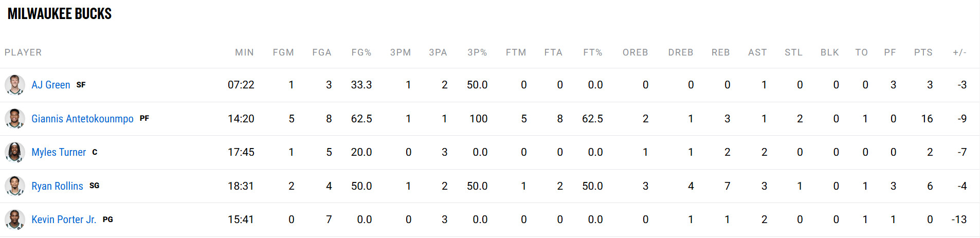Click Kevin Porter Jr.'s headshot
The image size is (980, 238).
click(x=15, y=219)
